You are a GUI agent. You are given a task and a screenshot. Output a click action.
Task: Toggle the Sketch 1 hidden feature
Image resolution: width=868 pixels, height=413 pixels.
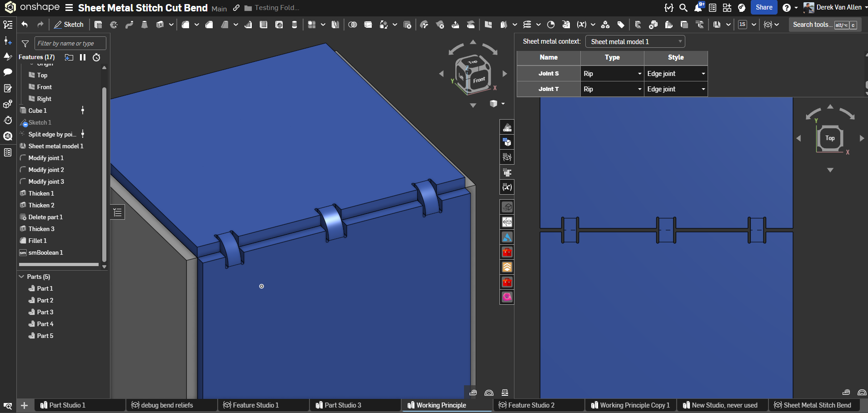pos(40,122)
